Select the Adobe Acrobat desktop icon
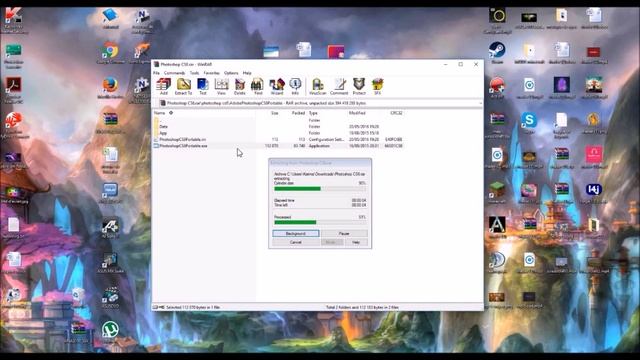This screenshot has width=640, height=360. pos(14,90)
